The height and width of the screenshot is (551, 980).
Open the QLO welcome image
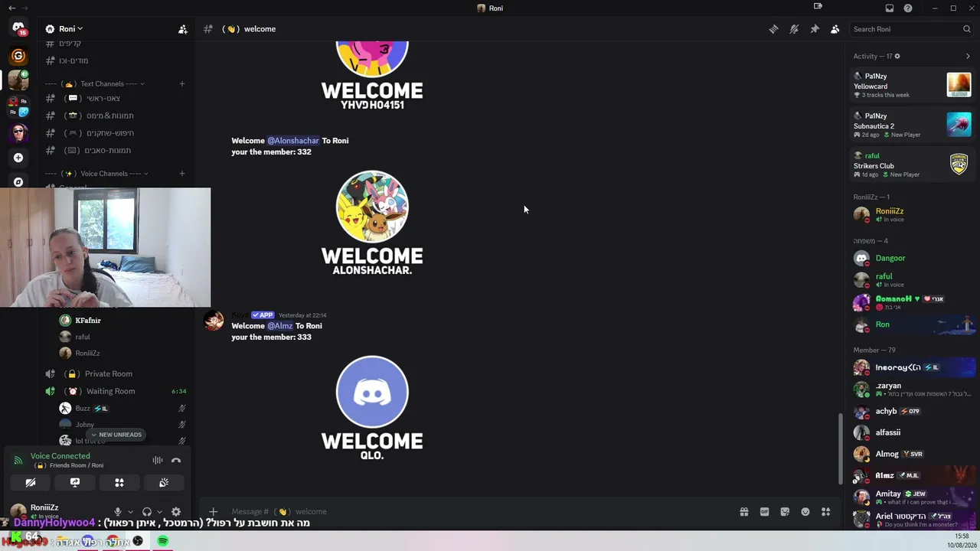[x=372, y=408]
